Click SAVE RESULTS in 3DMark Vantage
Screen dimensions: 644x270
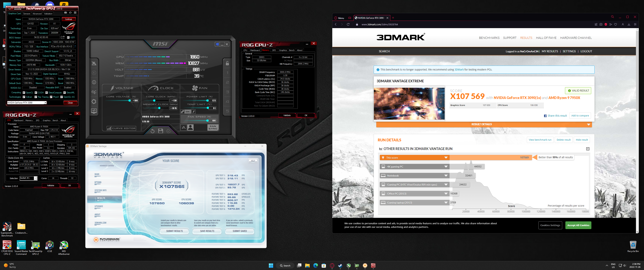tap(207, 231)
